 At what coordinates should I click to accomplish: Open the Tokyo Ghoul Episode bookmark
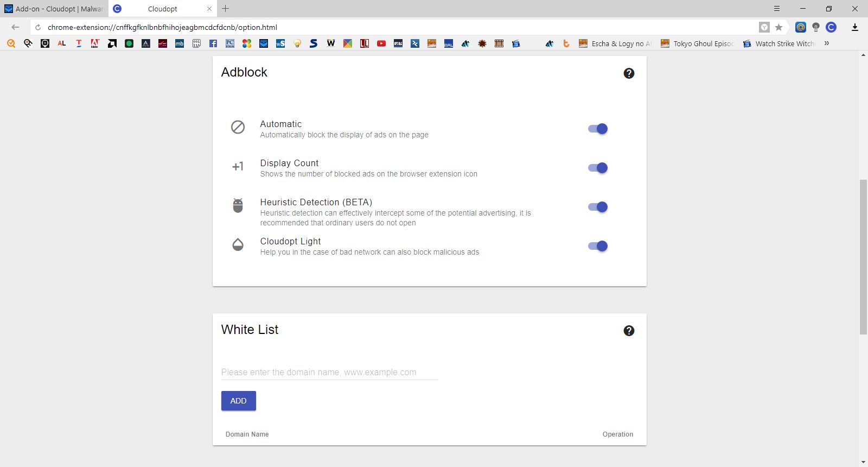[x=697, y=43]
